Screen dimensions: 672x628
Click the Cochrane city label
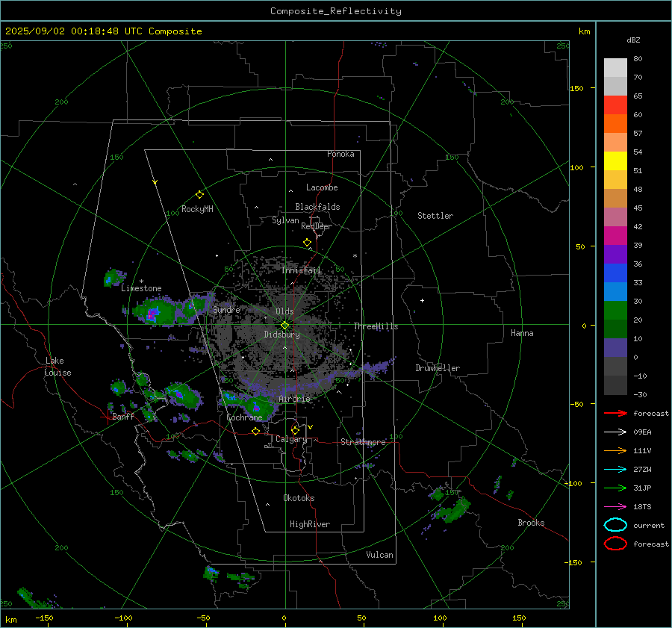244,417
